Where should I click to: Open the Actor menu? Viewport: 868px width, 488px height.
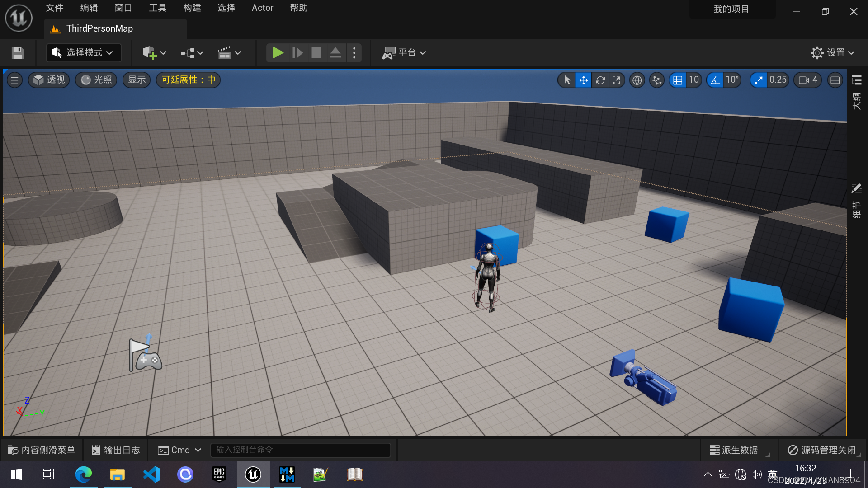coord(262,8)
